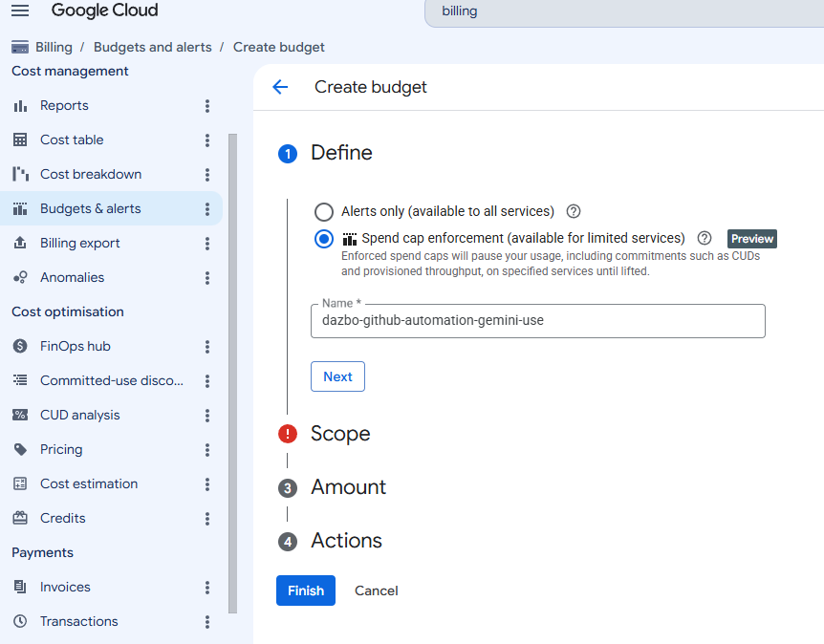Viewport: 824px width, 644px height.
Task: Open more options for CUD analysis
Action: click(207, 416)
